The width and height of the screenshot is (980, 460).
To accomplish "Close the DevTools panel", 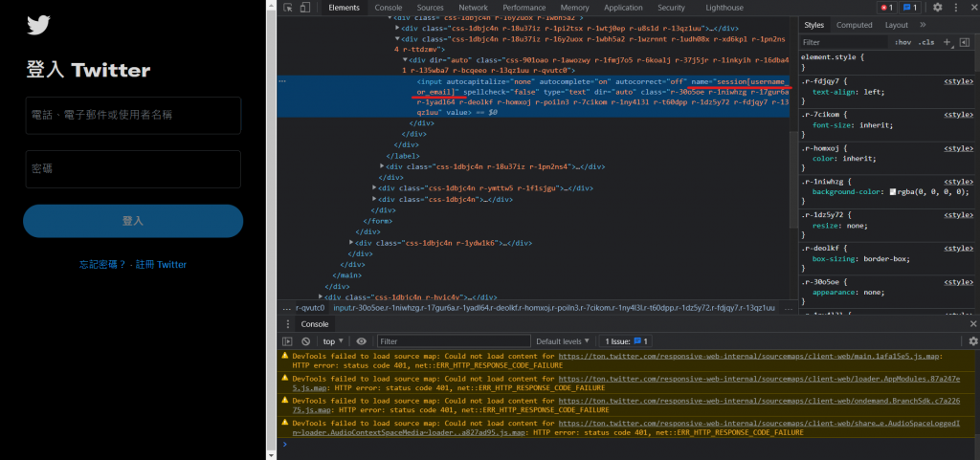I will (972, 8).
